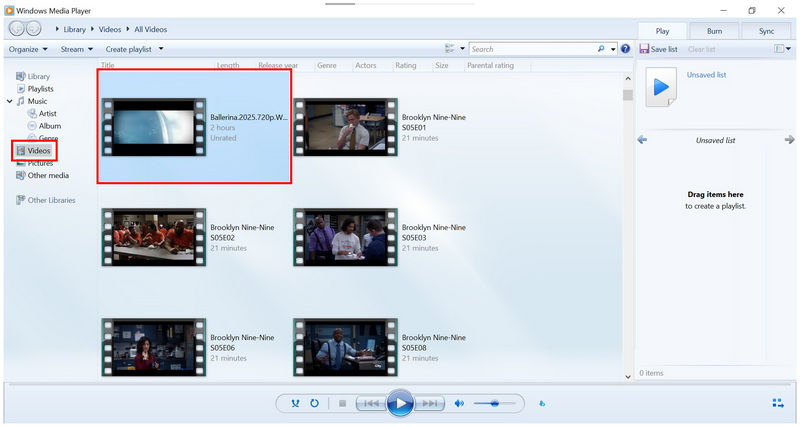Expand the Create playlist dropdown arrow
Viewport: 800px width, 427px height.
(161, 49)
